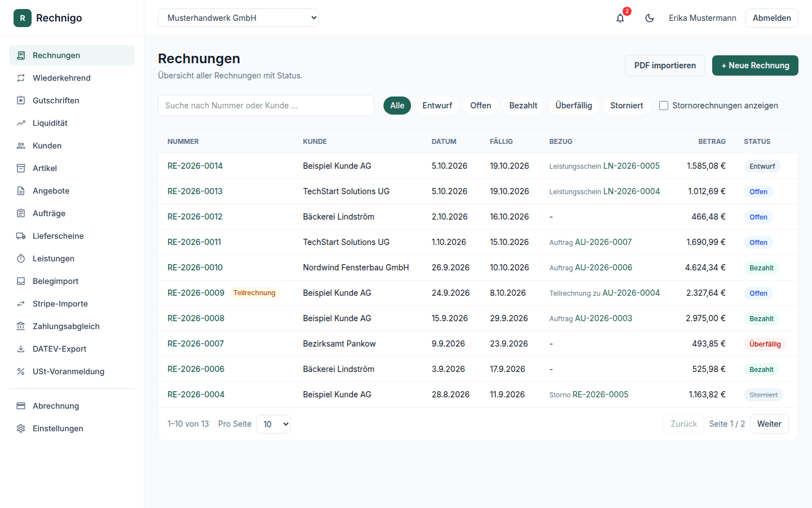Click the Lieferscheine truck icon

(x=21, y=236)
